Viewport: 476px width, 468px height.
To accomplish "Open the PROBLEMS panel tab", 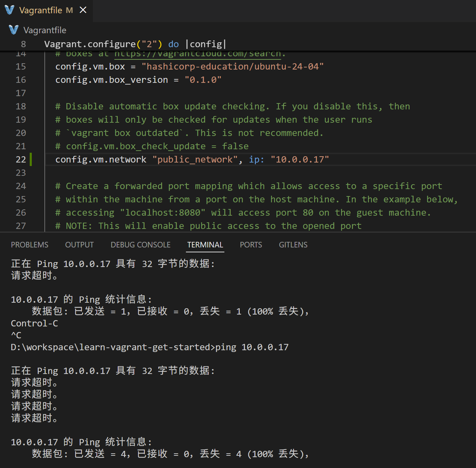I will click(x=30, y=245).
